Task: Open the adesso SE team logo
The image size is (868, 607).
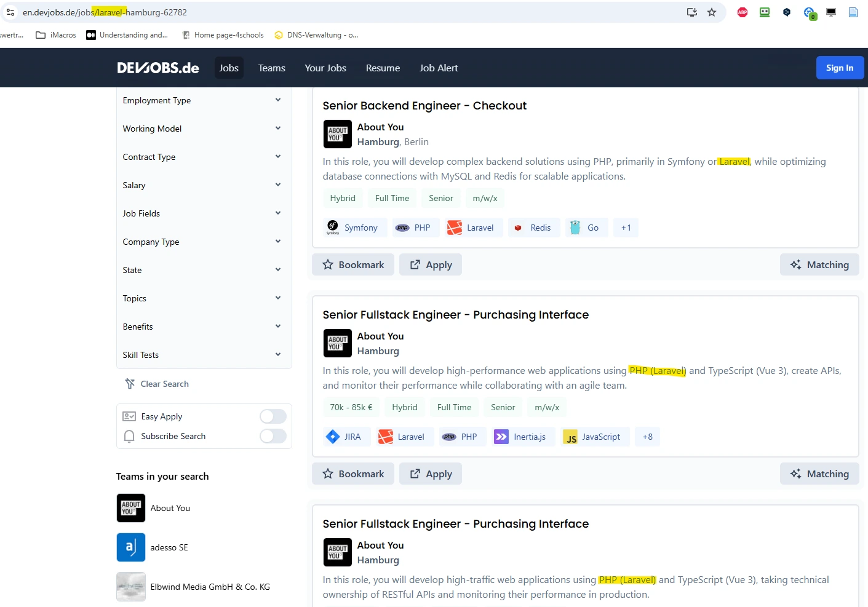Action: tap(131, 547)
